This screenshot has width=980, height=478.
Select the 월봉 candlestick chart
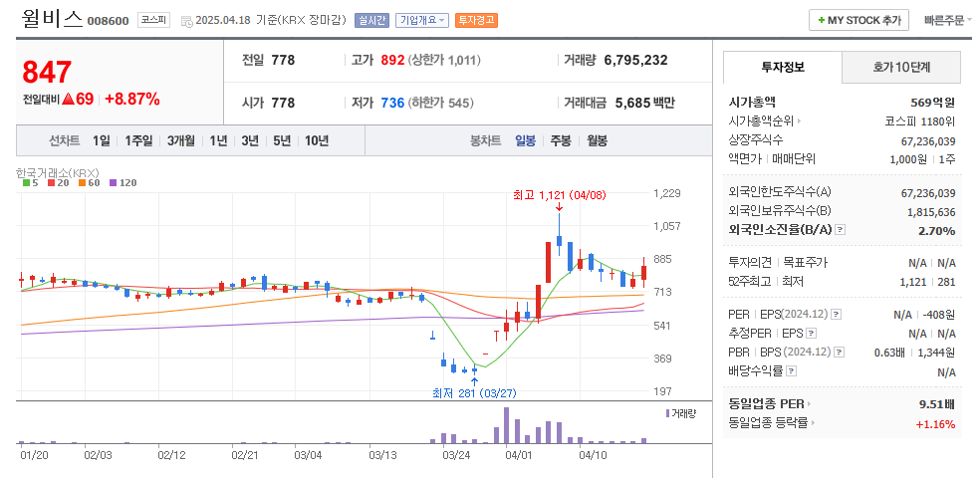click(597, 140)
